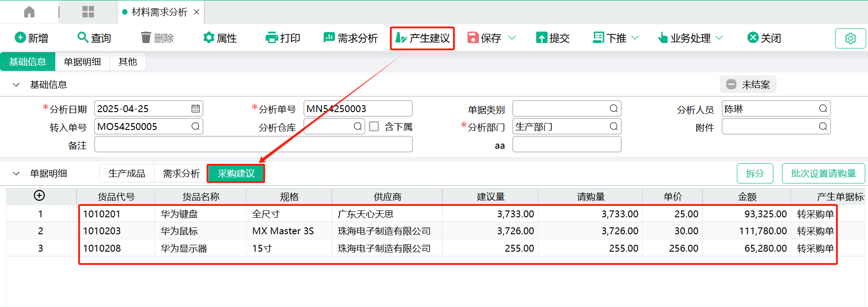
Task: Click the MX Master 3S cell
Action: (x=289, y=231)
